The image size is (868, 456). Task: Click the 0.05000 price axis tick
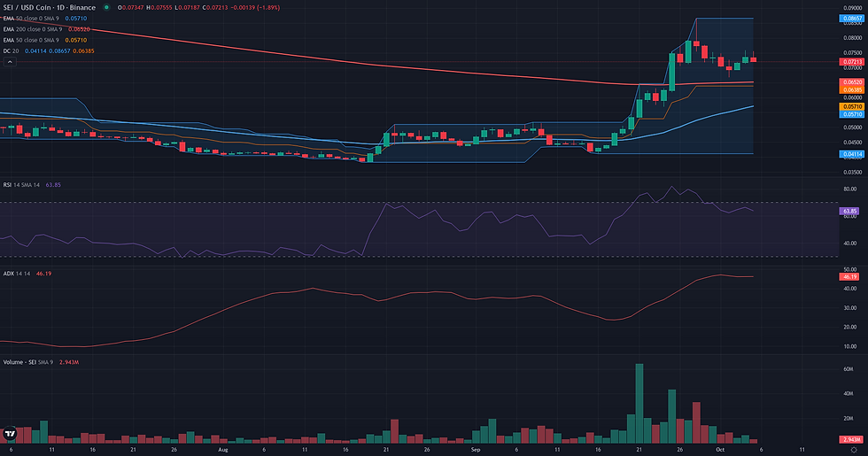click(x=852, y=128)
